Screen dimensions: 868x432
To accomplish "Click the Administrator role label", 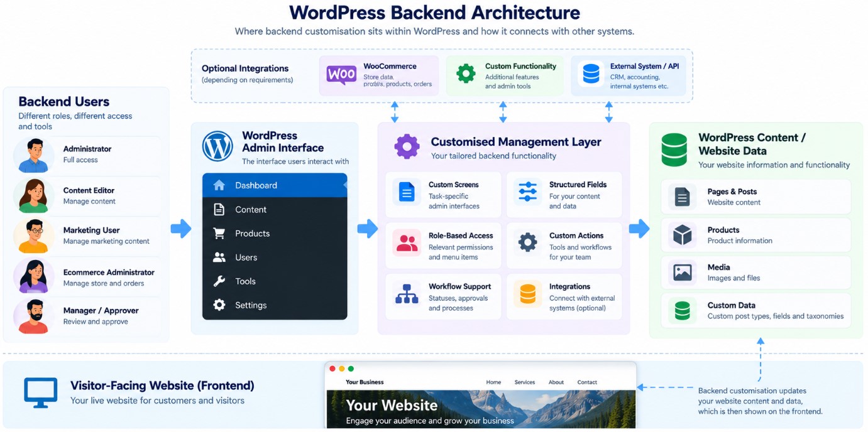I will pos(87,149).
